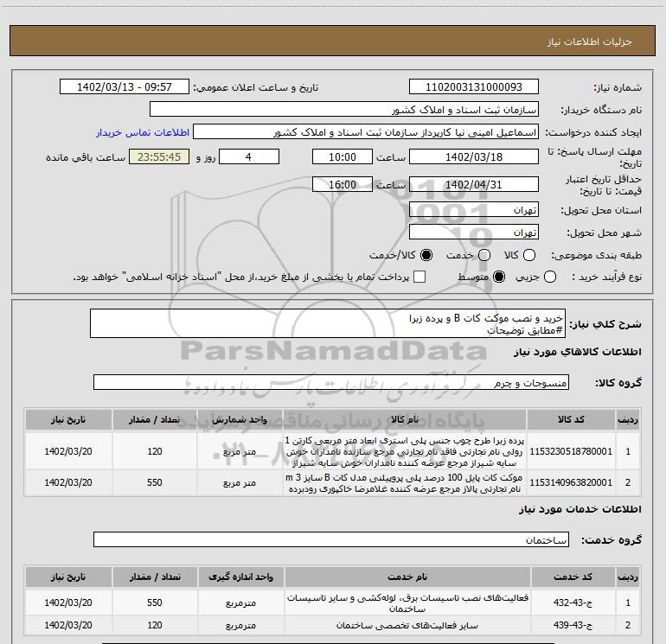Click quantity 550 in goods table
The width and height of the screenshot is (666, 644).
[x=155, y=482]
